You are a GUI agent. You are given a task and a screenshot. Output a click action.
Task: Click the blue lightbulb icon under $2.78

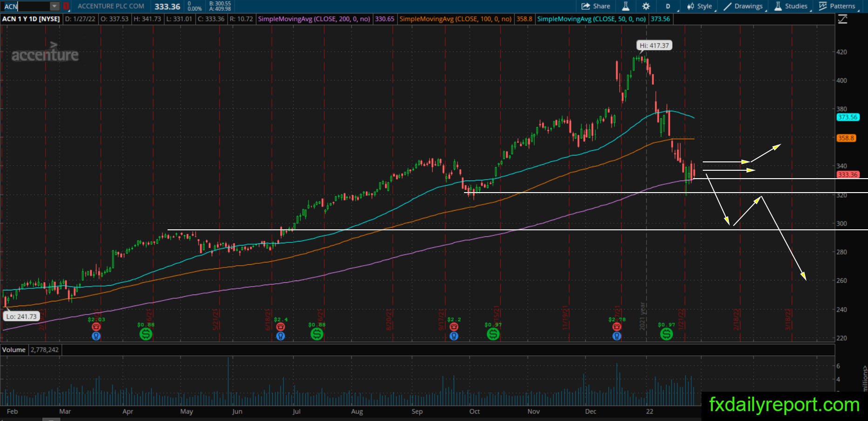tap(617, 336)
